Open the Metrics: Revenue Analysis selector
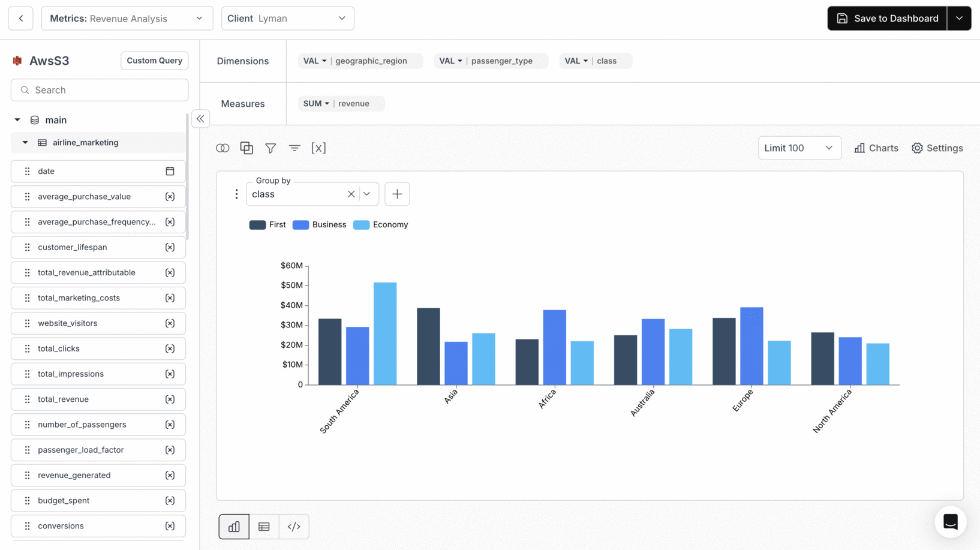 127,18
